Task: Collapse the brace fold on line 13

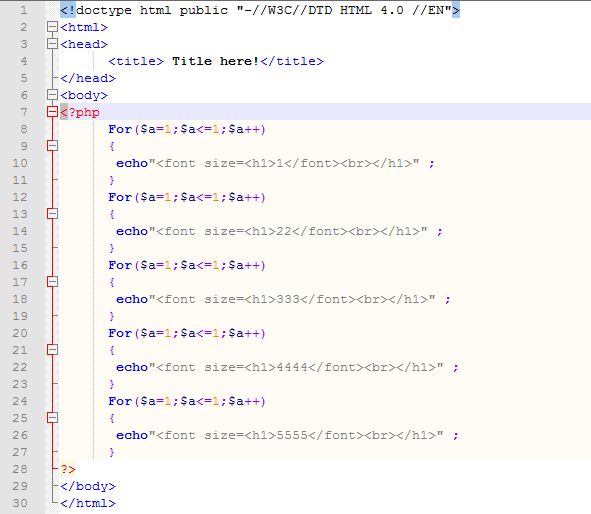Action: [x=52, y=214]
